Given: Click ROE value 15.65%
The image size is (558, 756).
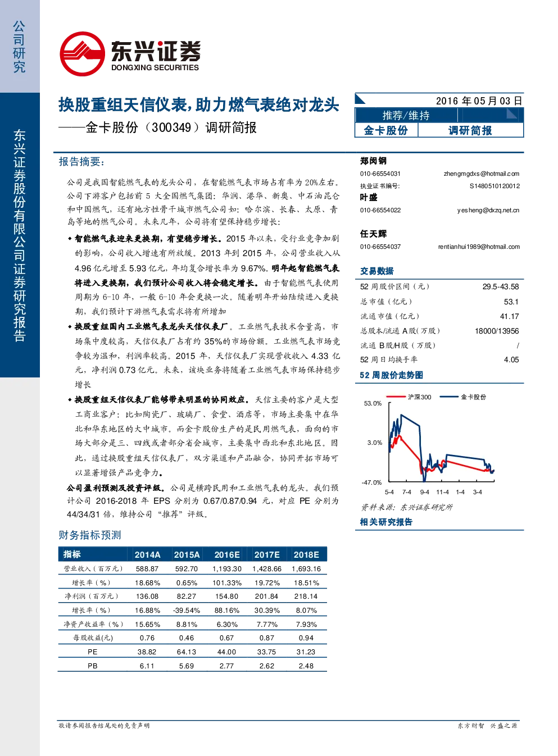Looking at the screenshot, I should tap(147, 624).
